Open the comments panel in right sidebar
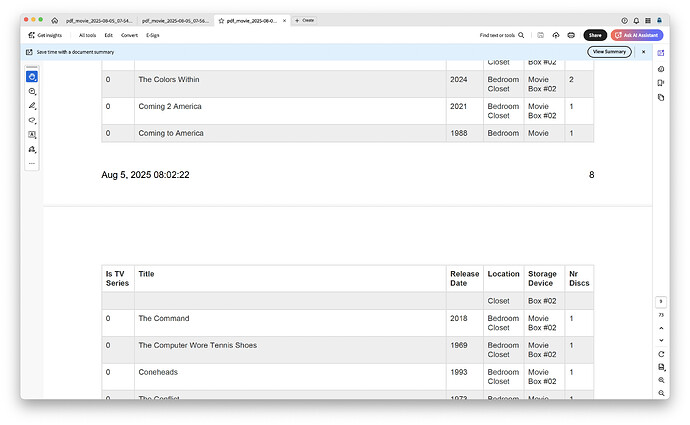This screenshot has width=690, height=425. pyautogui.click(x=661, y=69)
